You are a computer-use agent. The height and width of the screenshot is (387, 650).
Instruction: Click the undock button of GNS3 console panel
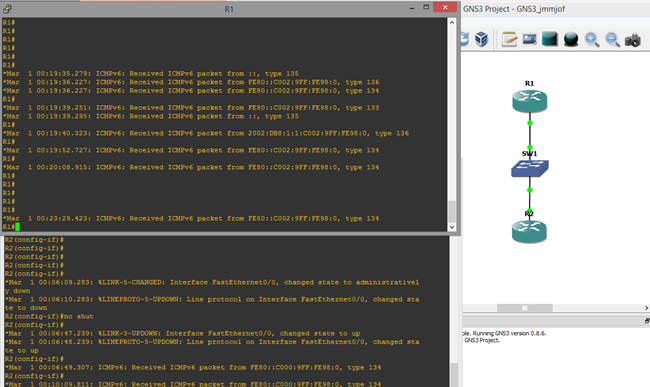pyautogui.click(x=647, y=321)
